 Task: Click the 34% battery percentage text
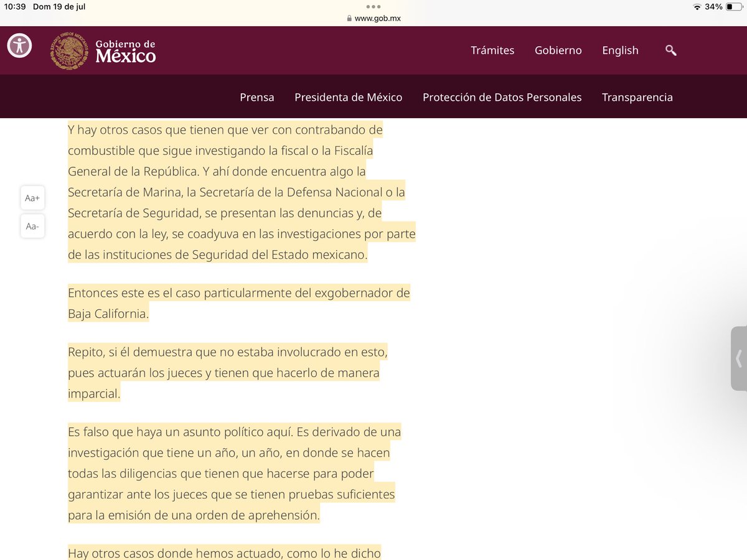(x=714, y=7)
